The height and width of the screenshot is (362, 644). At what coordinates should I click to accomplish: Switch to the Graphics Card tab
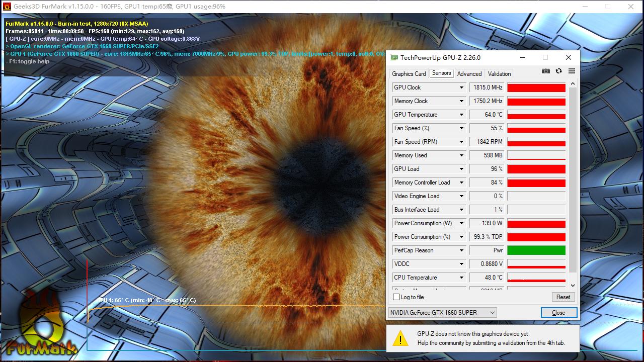tap(409, 74)
